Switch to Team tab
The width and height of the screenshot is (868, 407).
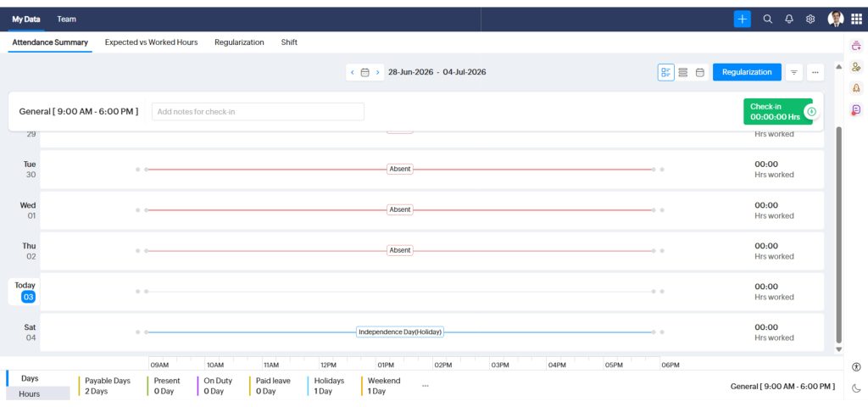[66, 19]
